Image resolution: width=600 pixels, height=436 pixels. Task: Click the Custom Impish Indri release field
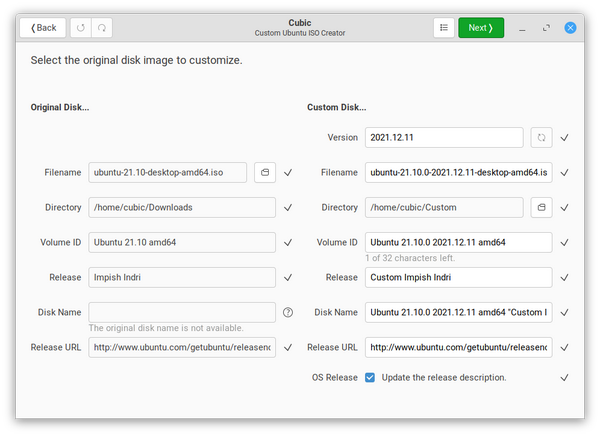click(x=458, y=277)
